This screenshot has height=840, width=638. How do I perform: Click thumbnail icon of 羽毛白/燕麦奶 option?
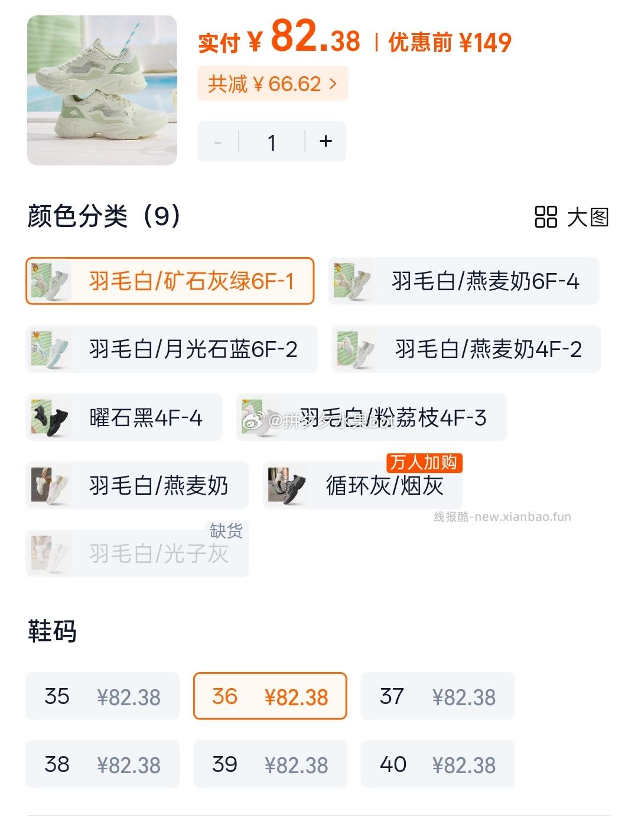(x=50, y=485)
